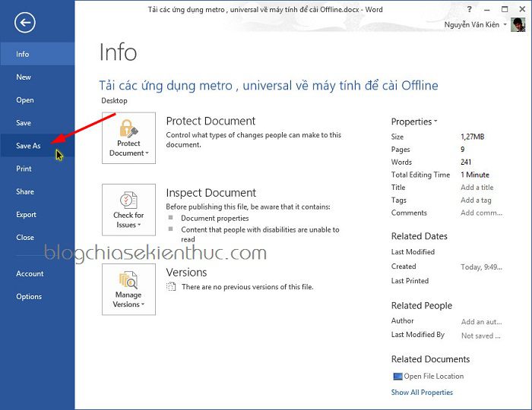Click Show All Properties link
The width and height of the screenshot is (532, 410).
click(422, 393)
